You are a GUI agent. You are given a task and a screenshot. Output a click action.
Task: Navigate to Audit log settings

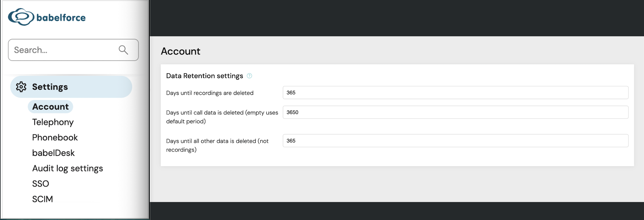[x=68, y=168]
